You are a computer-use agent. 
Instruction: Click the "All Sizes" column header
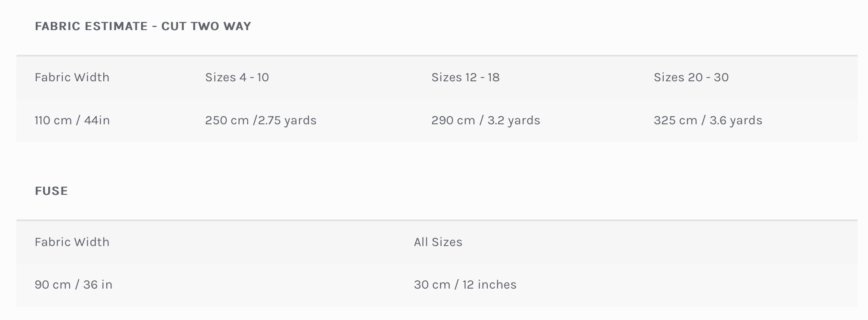pyautogui.click(x=438, y=242)
